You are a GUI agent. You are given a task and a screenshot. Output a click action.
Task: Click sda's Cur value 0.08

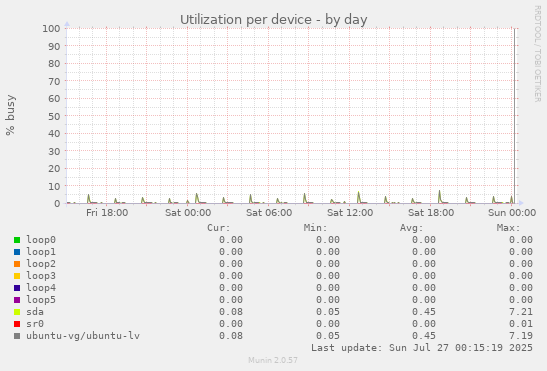point(231,312)
